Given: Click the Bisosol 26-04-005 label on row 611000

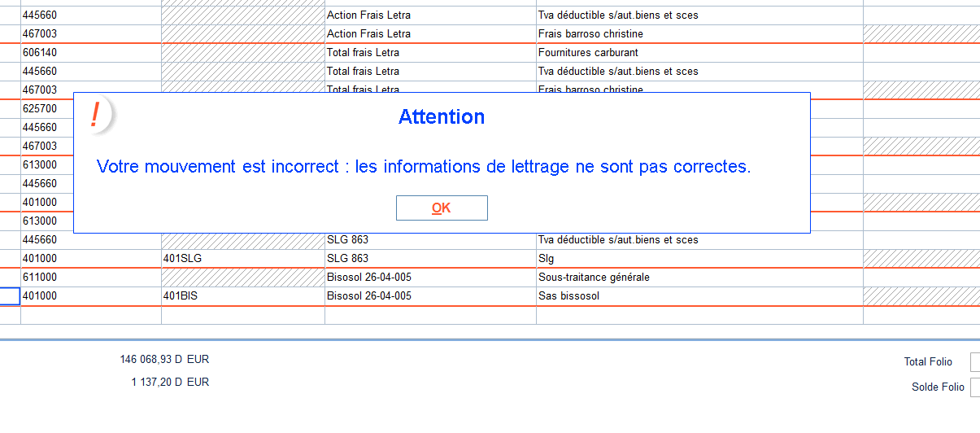Looking at the screenshot, I should (368, 278).
